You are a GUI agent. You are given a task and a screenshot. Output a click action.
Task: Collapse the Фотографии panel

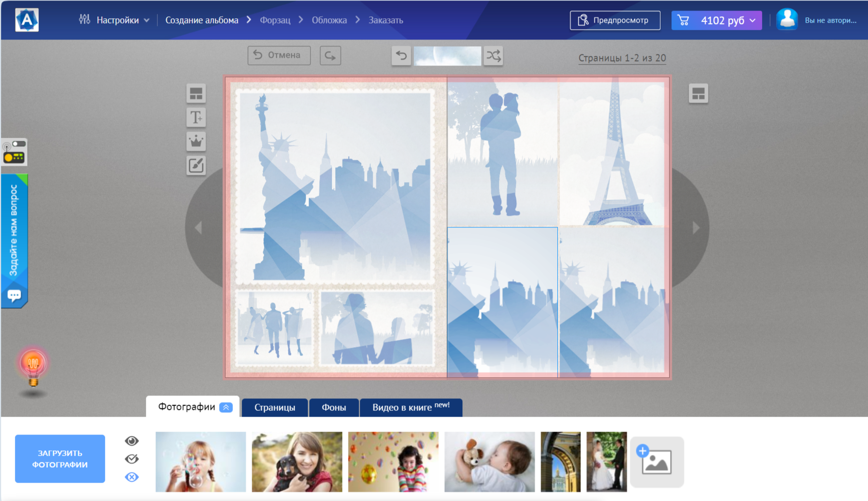click(226, 407)
